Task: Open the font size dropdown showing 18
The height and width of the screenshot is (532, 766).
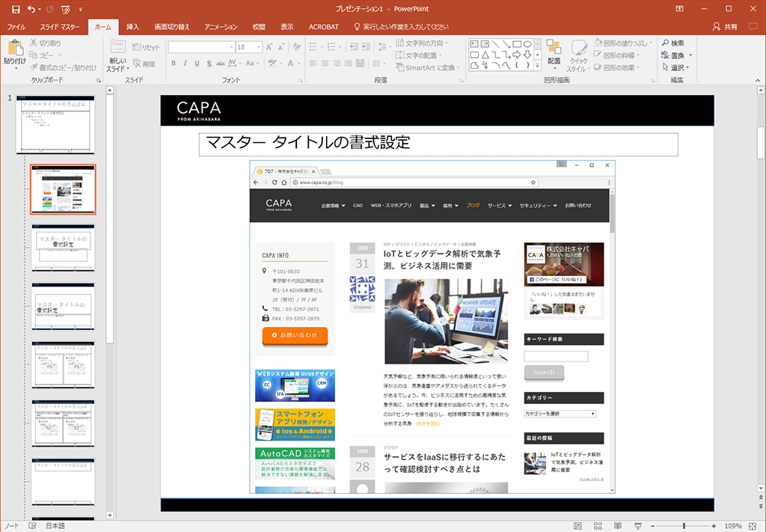Action: 249,47
